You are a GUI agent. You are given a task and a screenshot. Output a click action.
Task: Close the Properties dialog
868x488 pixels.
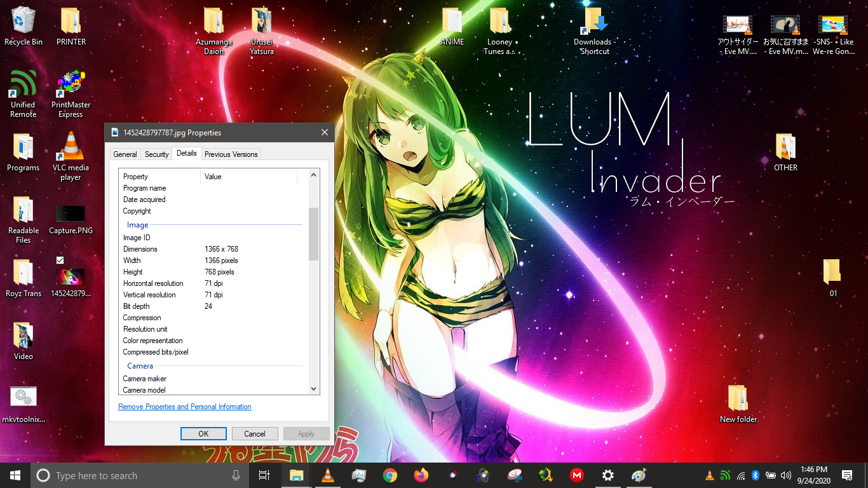pos(325,133)
